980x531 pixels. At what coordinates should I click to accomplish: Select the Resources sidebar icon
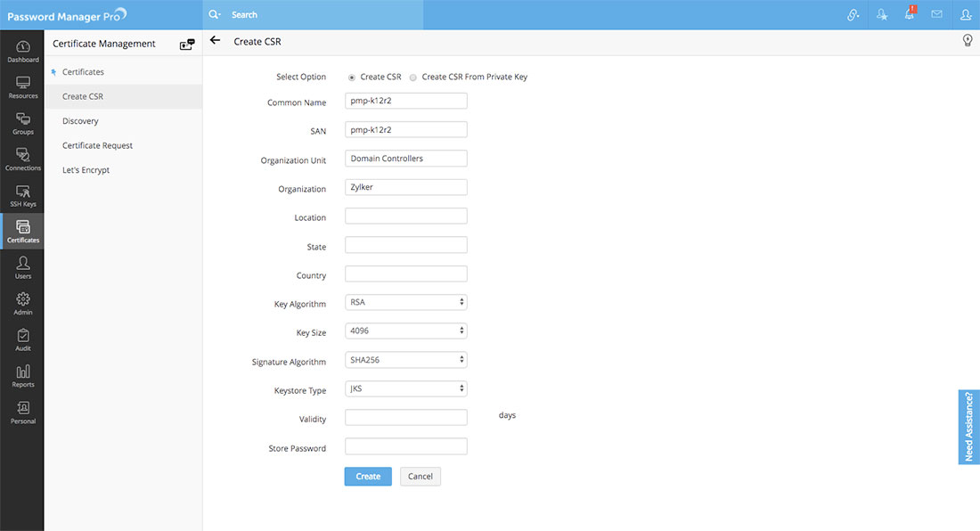(x=22, y=86)
